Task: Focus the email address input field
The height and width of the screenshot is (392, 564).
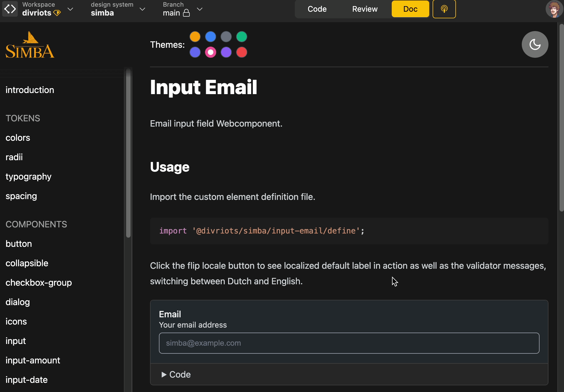Action: pos(349,343)
